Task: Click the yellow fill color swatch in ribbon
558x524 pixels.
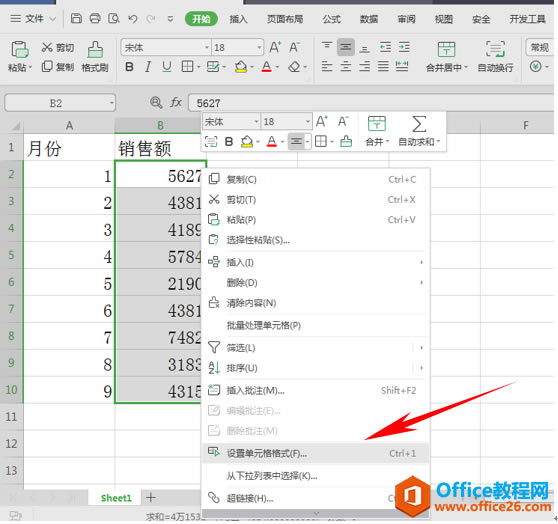Action: 241,67
